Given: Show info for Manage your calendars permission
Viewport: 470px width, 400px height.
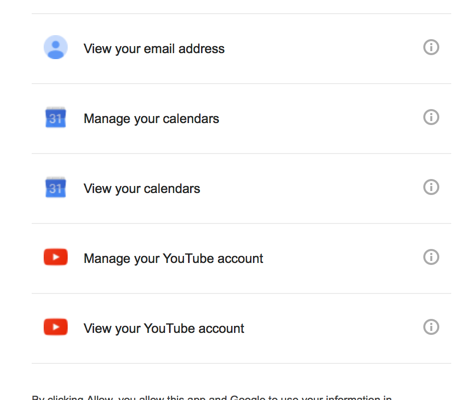Looking at the screenshot, I should [x=431, y=117].
